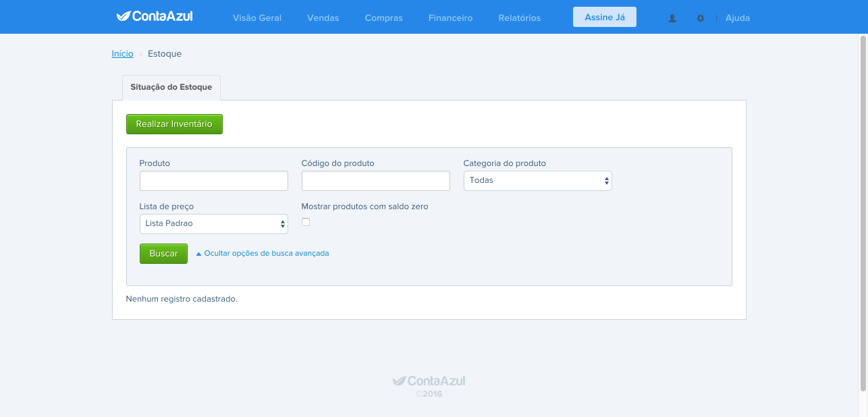
Task: Open the Visão Geral menu
Action: [x=257, y=18]
